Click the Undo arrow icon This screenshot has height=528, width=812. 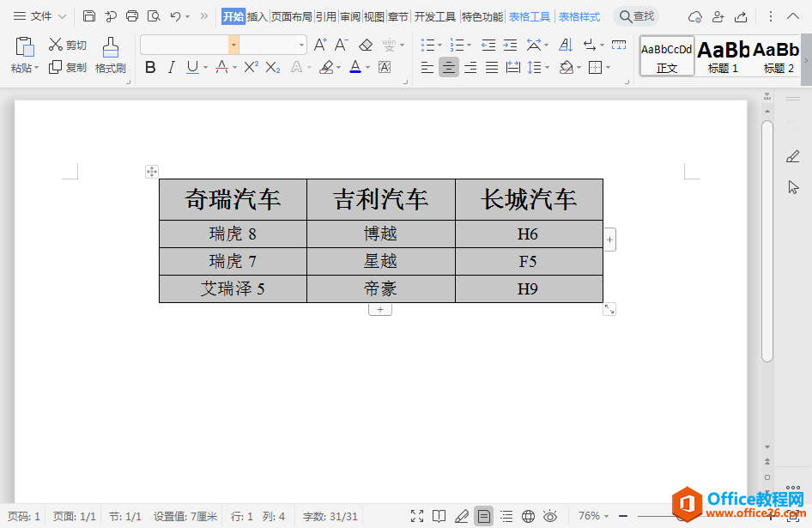[176, 16]
